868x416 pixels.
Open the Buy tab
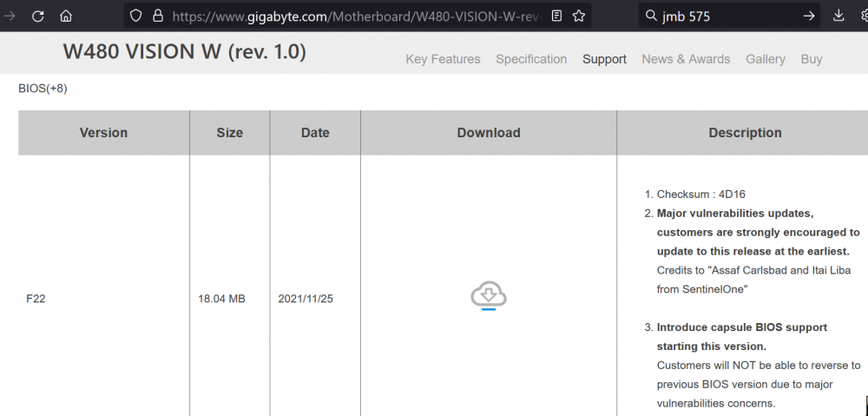812,59
